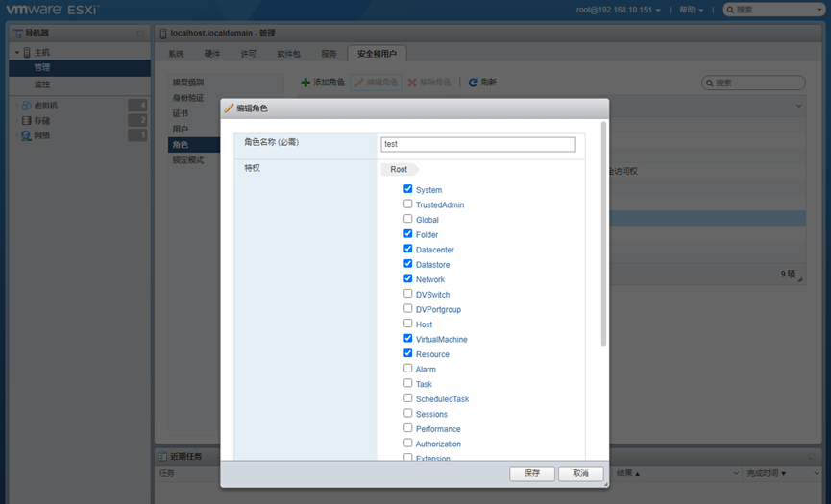
Task: Click the 网络 network globe icon
Action: point(27,135)
